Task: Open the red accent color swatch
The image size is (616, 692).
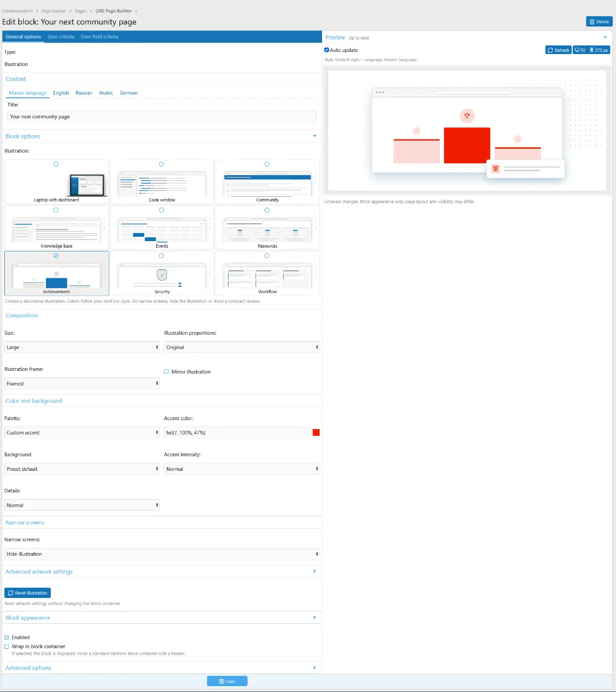Action: (316, 432)
